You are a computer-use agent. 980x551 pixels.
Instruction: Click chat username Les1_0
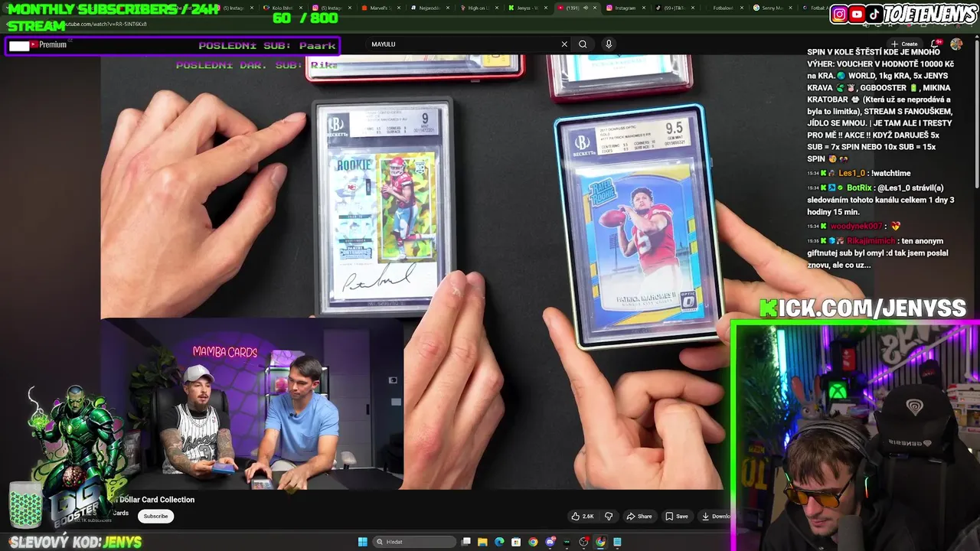(x=851, y=174)
